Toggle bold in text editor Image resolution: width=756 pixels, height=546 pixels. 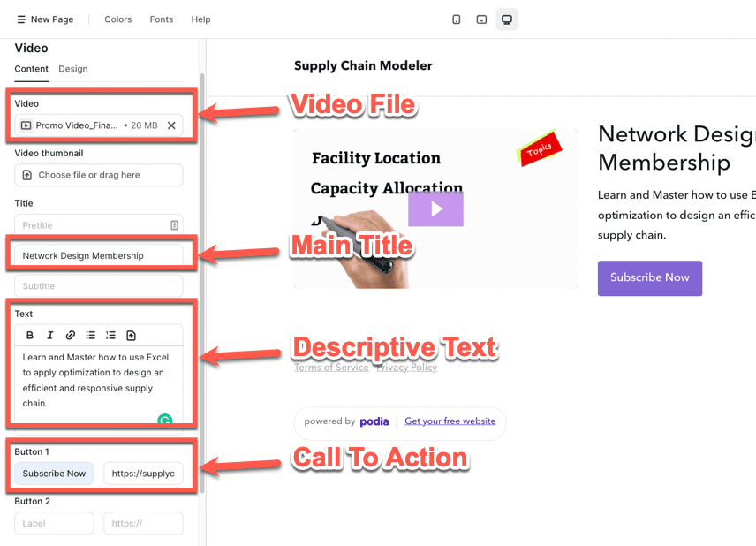click(30, 336)
